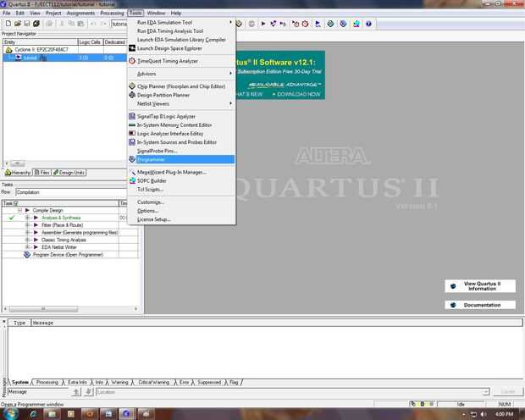Click the Cyclone II device warning icon
The width and height of the screenshot is (525, 420).
click(x=9, y=50)
